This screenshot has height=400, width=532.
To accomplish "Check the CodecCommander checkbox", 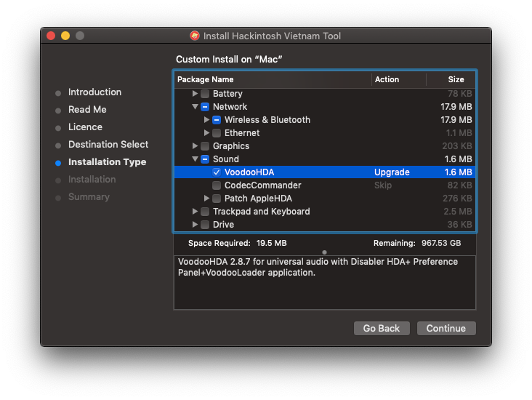I will pos(217,185).
